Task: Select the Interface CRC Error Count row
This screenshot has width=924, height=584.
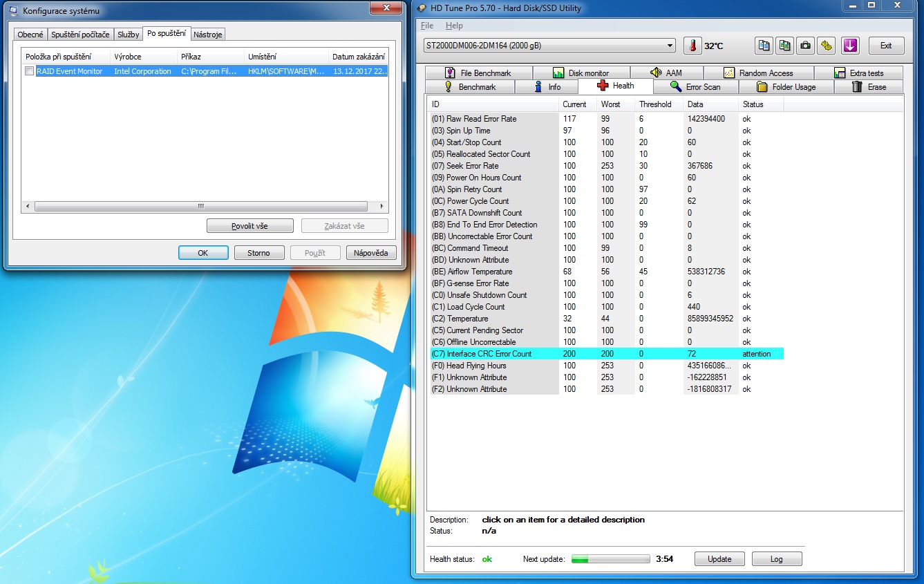Action: (605, 354)
